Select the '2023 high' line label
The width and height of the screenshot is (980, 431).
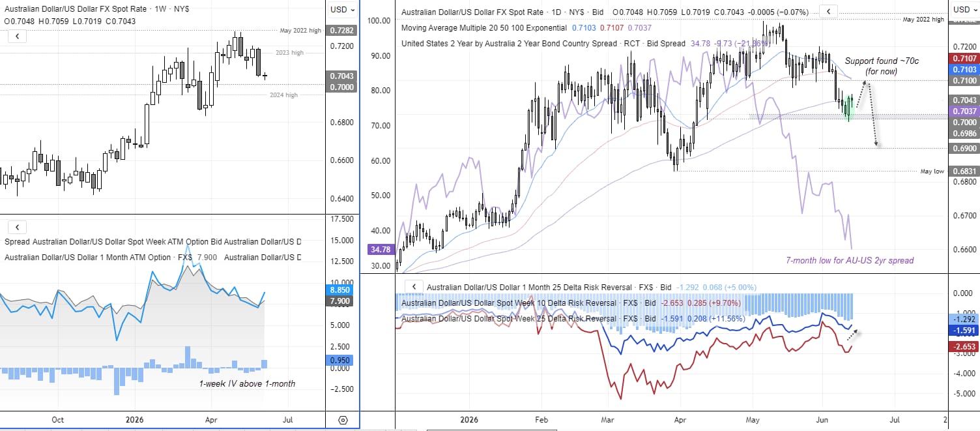tap(290, 53)
